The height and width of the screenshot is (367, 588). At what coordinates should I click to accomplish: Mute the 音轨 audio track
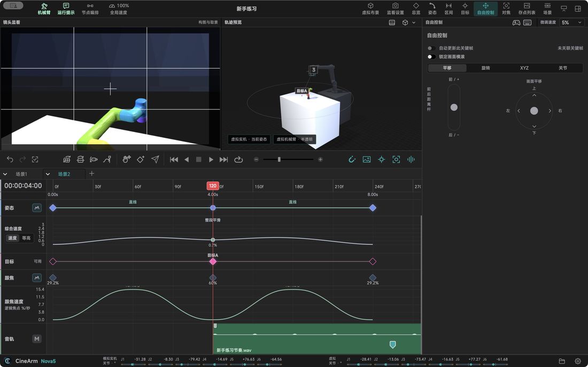tap(37, 339)
